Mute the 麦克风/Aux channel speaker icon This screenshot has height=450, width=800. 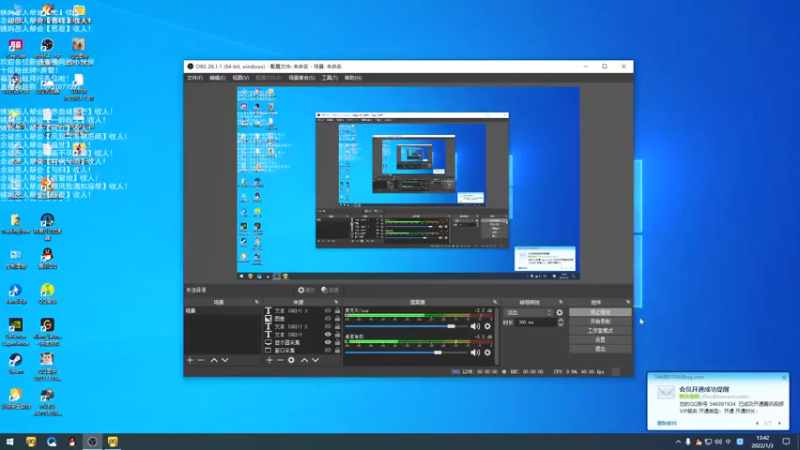coord(475,326)
